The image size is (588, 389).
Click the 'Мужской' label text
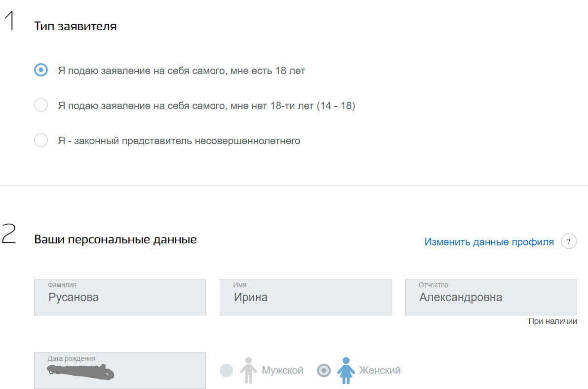coord(282,371)
